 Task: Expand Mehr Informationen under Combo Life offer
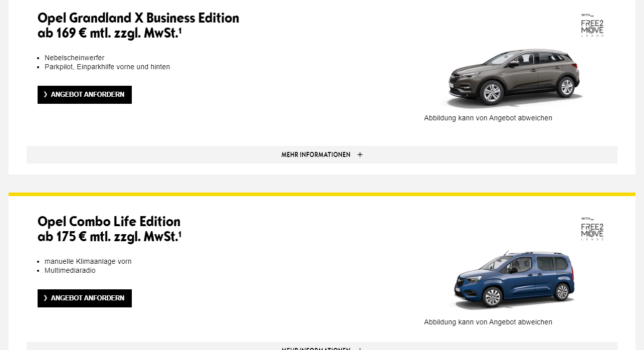pyautogui.click(x=322, y=346)
